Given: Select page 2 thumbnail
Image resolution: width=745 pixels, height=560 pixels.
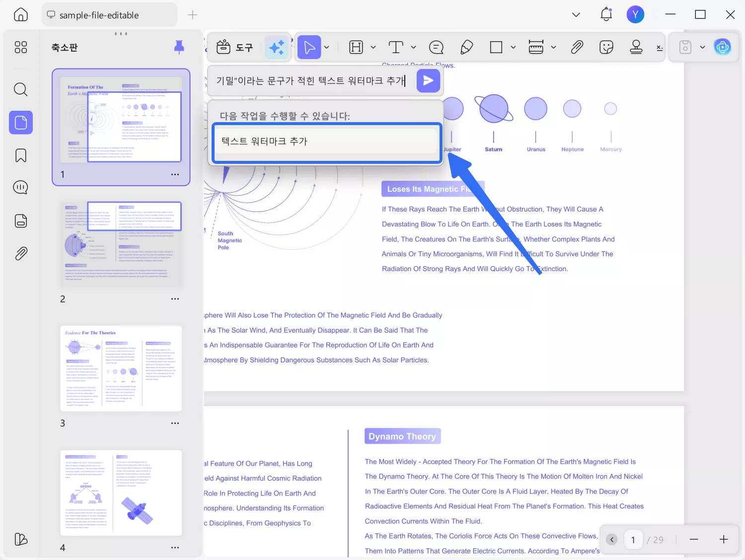Looking at the screenshot, I should tap(121, 244).
